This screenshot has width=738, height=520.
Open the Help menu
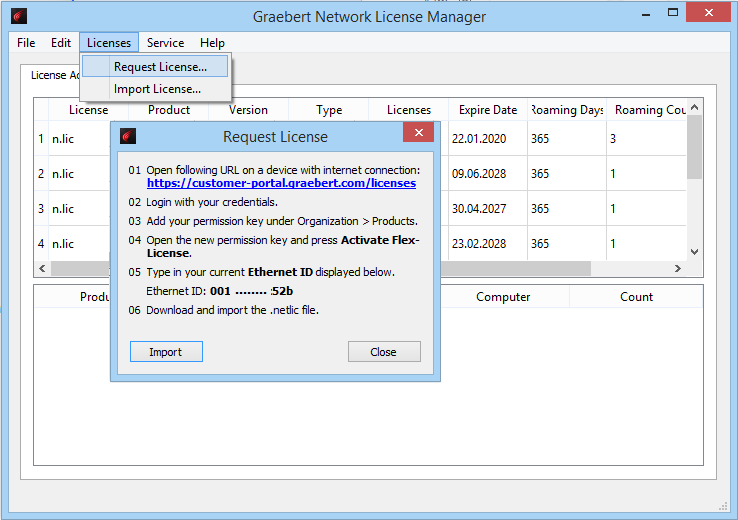click(212, 43)
